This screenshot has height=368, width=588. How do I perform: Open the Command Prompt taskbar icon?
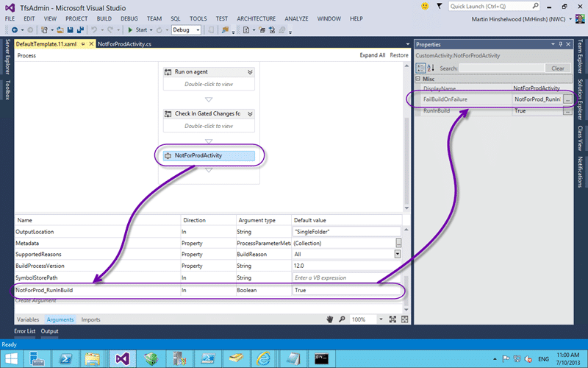(321, 358)
